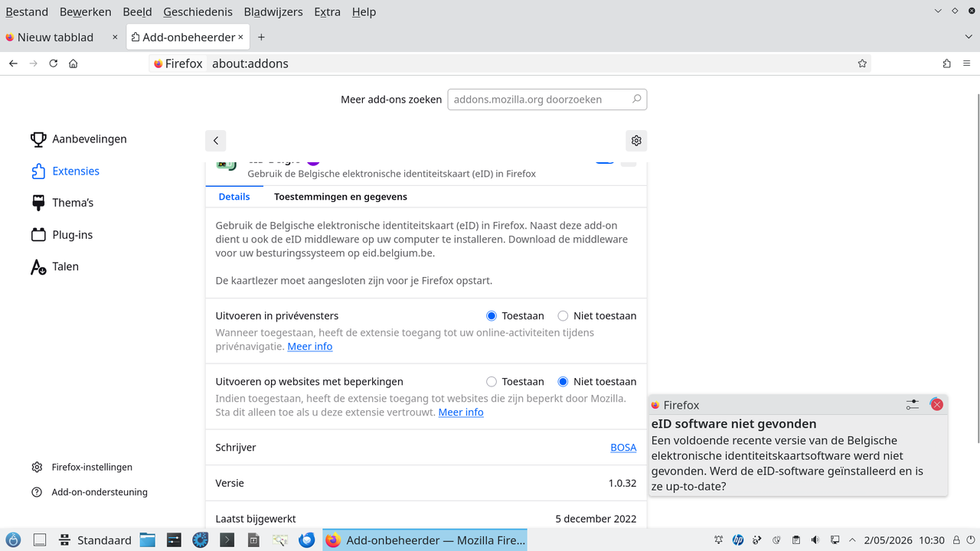Viewport: 980px width, 551px height.
Task: Open the Geschiedenis menu
Action: (198, 12)
